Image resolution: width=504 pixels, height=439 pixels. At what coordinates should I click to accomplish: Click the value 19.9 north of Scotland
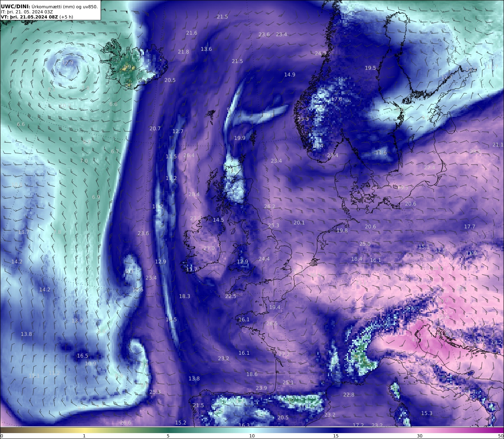click(240, 138)
